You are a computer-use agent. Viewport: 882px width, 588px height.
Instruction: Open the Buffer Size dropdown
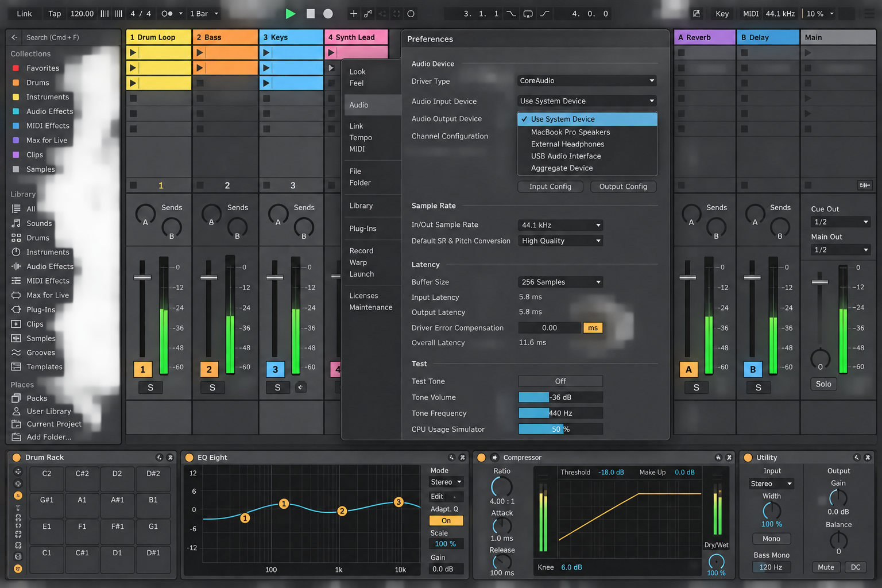click(560, 282)
